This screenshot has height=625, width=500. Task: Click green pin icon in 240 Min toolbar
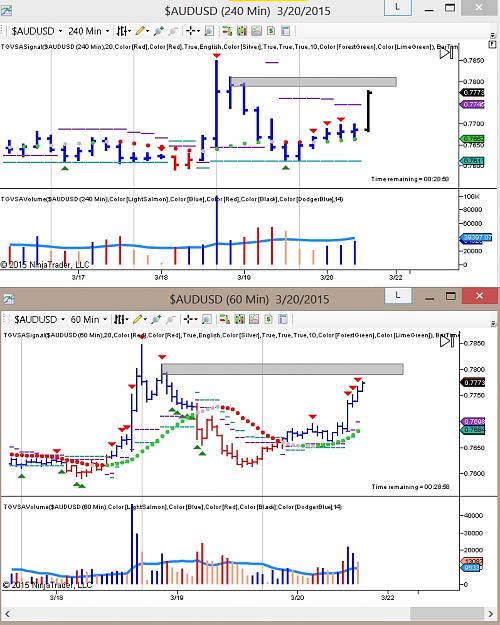click(159, 31)
